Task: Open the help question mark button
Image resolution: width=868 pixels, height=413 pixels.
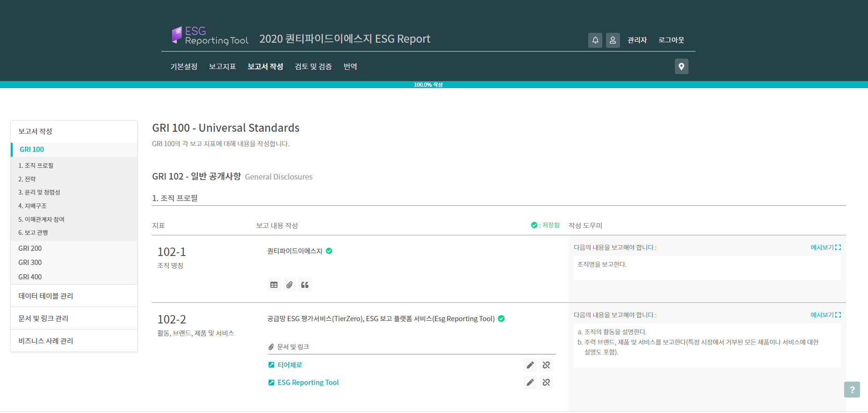Action: click(852, 390)
